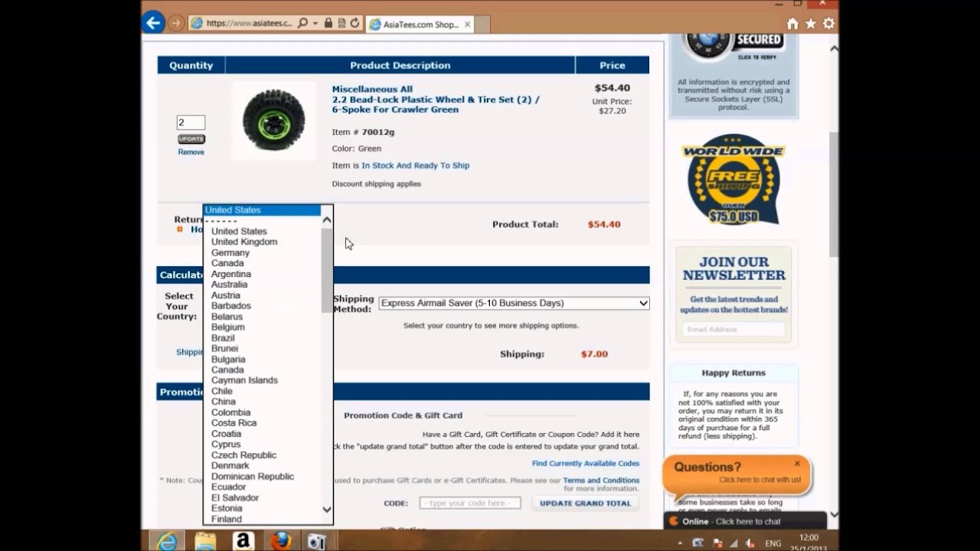Select Ecuador in the country list
Screen dimensions: 980x551
click(229, 487)
